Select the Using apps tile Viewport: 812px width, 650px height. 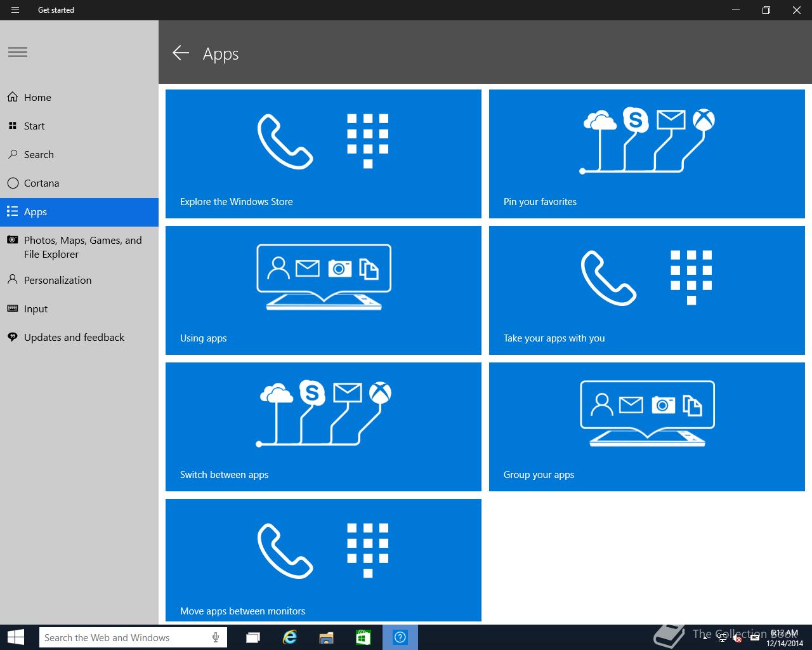coord(324,290)
